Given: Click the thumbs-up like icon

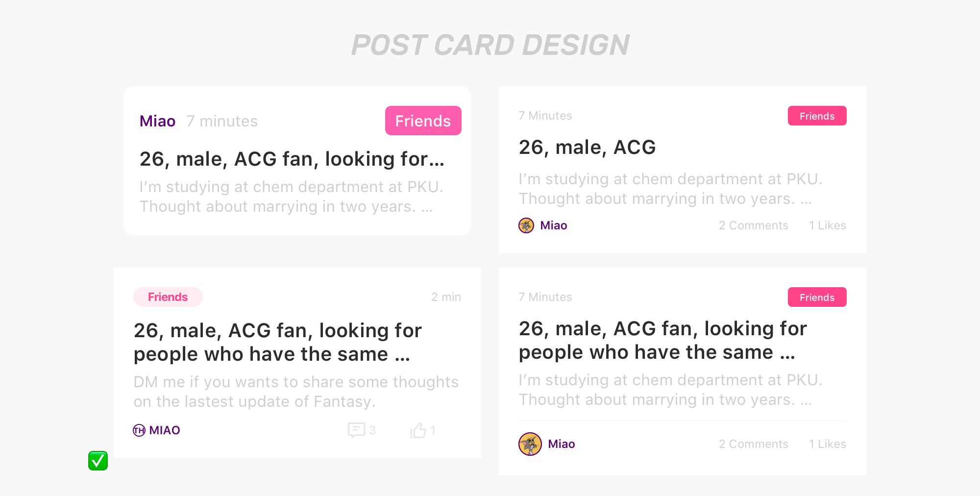Looking at the screenshot, I should pyautogui.click(x=418, y=430).
